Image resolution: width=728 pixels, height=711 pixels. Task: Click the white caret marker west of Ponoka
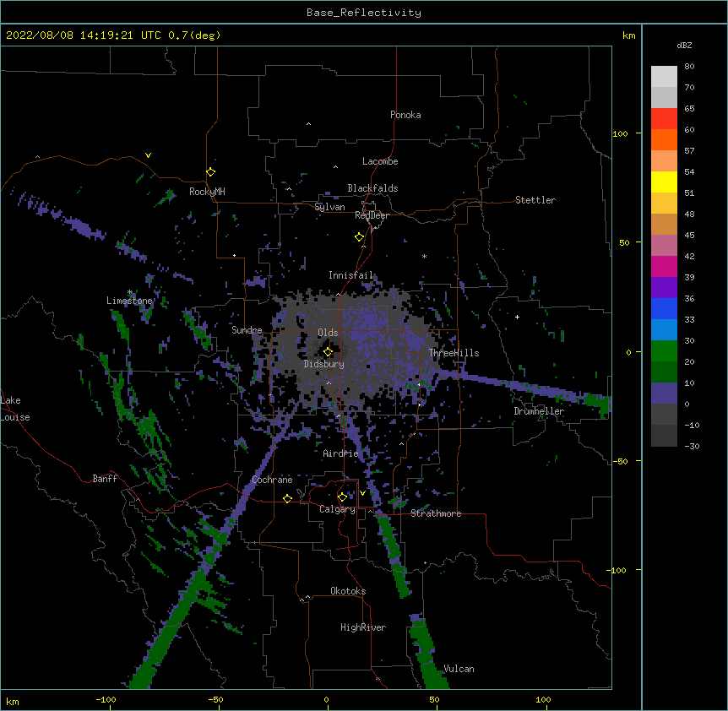[x=309, y=124]
